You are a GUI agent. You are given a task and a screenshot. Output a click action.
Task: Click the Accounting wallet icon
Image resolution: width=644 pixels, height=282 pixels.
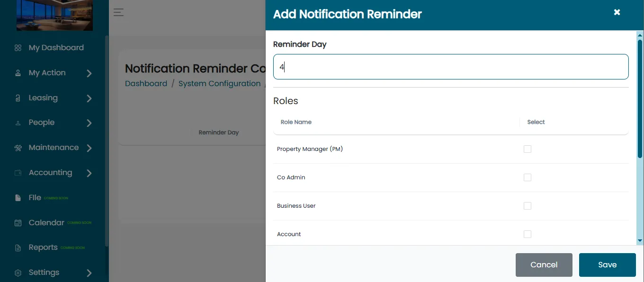tap(18, 173)
